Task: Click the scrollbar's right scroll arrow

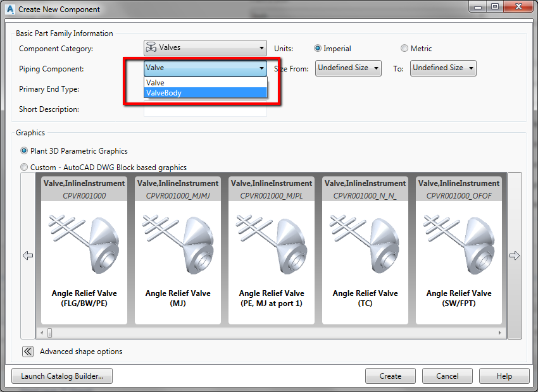Action: point(499,333)
